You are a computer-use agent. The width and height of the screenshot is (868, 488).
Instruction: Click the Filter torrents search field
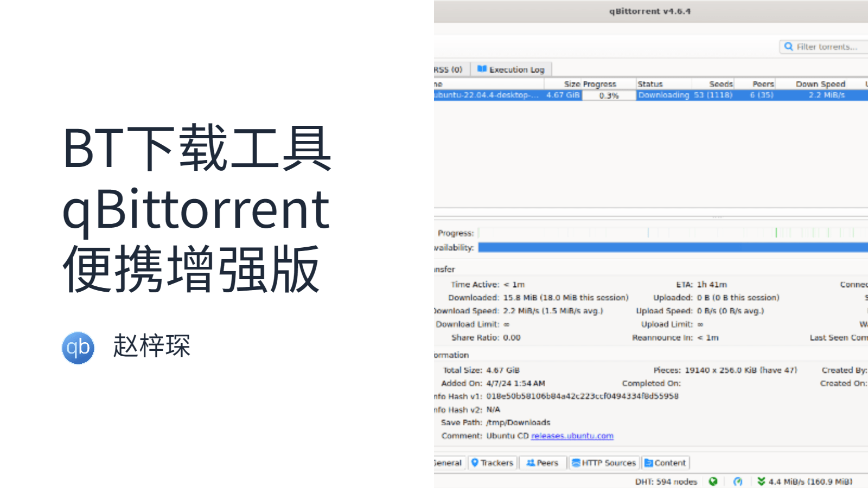point(824,47)
